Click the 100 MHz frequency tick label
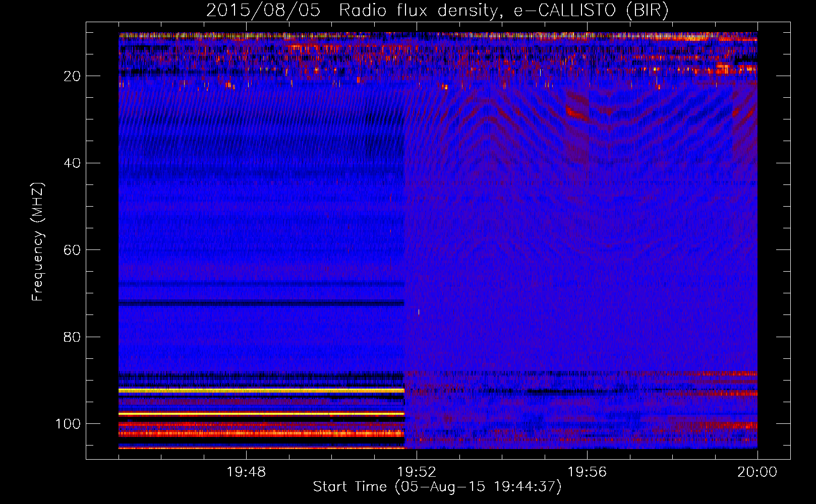The height and width of the screenshot is (504, 816). 68,424
